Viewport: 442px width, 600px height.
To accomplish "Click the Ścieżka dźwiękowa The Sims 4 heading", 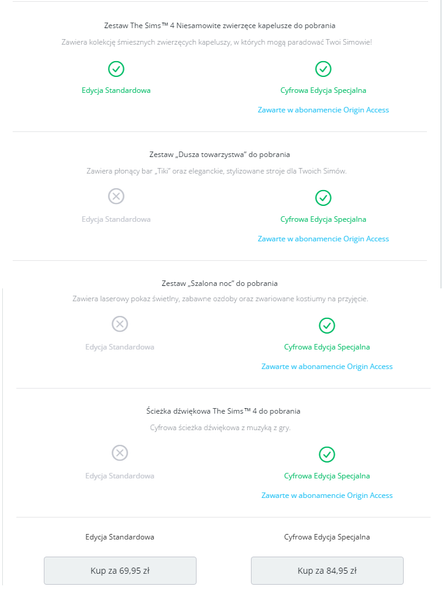I will coord(223,411).
